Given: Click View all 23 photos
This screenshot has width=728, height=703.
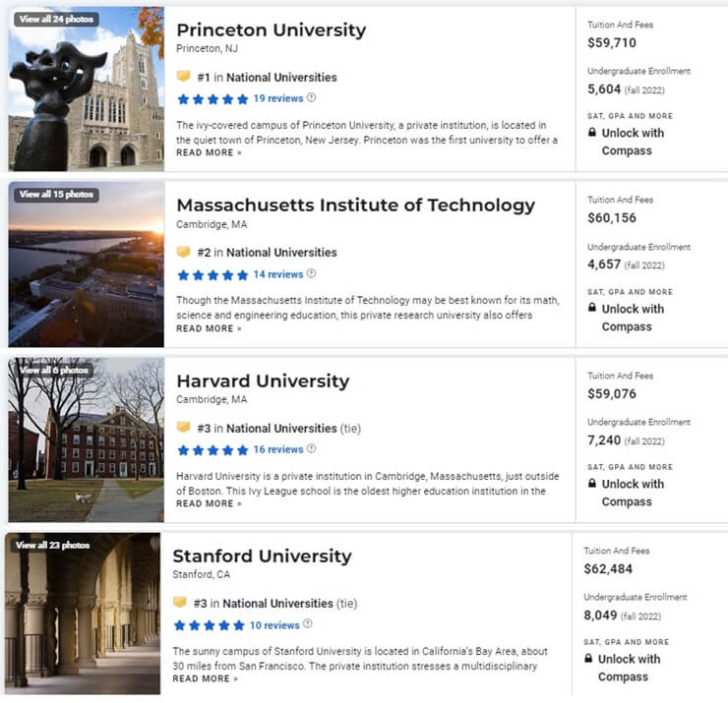Looking at the screenshot, I should click(x=52, y=545).
